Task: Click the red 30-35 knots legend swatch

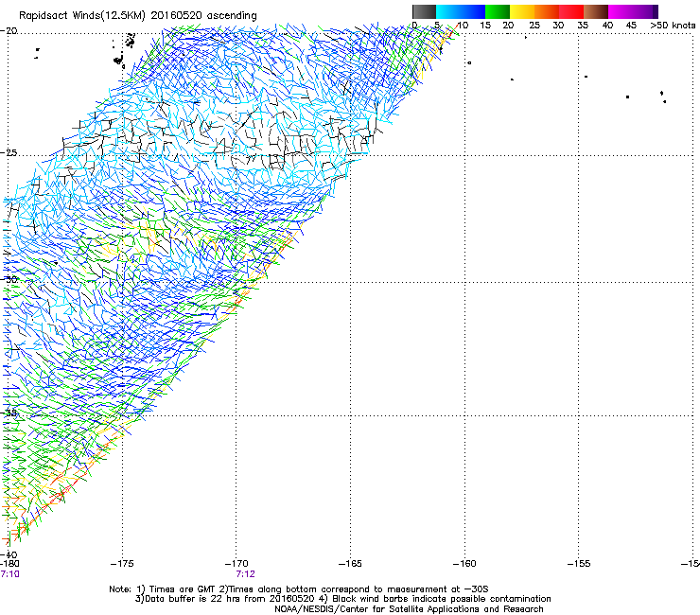Action: tap(571, 11)
